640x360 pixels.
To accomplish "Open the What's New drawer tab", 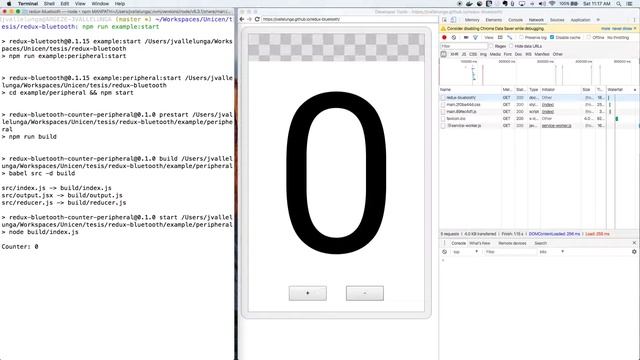I will [480, 243].
